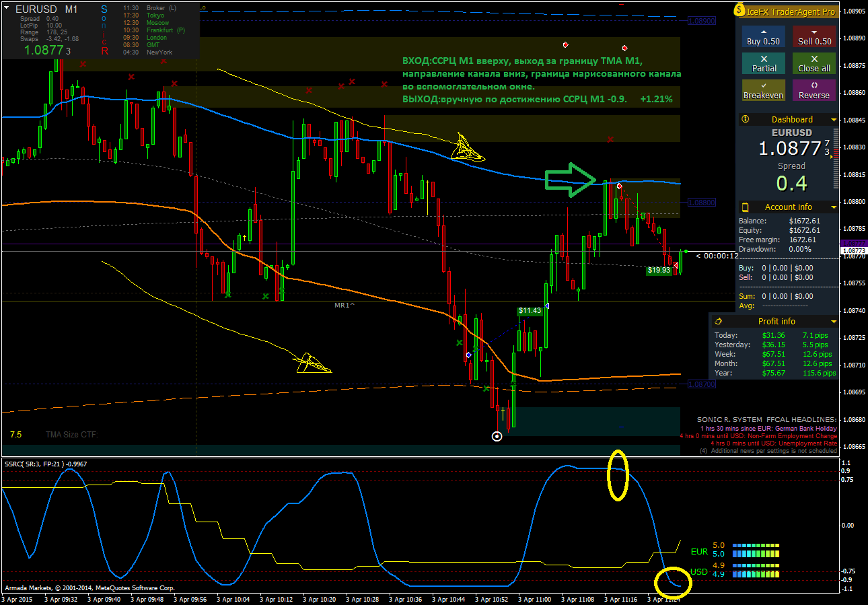Click the Partial close button

tap(764, 63)
